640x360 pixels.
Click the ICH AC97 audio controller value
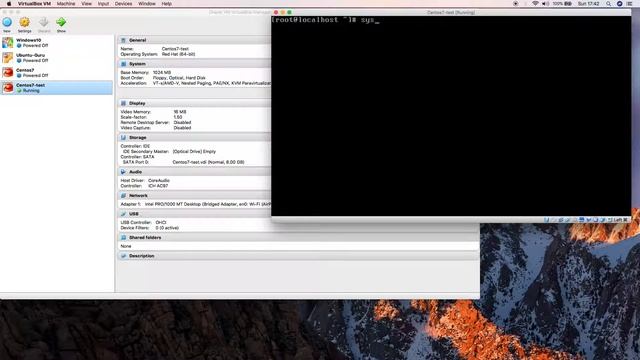coord(158,185)
